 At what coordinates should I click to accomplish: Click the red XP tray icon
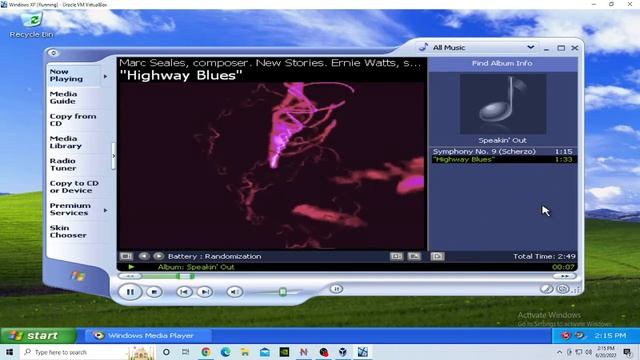566,336
